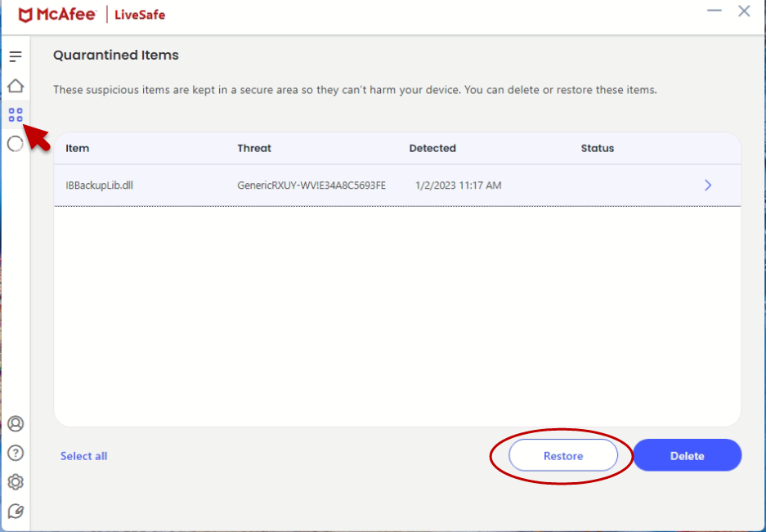Open the feedback chat-pencil icon
This screenshot has height=532, width=766.
(x=16, y=512)
